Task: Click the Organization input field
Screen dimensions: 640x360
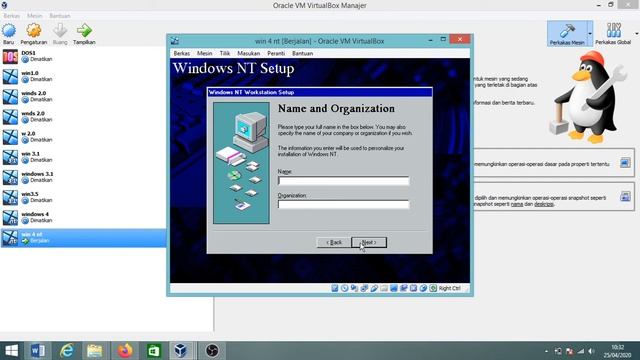Action: [x=343, y=204]
